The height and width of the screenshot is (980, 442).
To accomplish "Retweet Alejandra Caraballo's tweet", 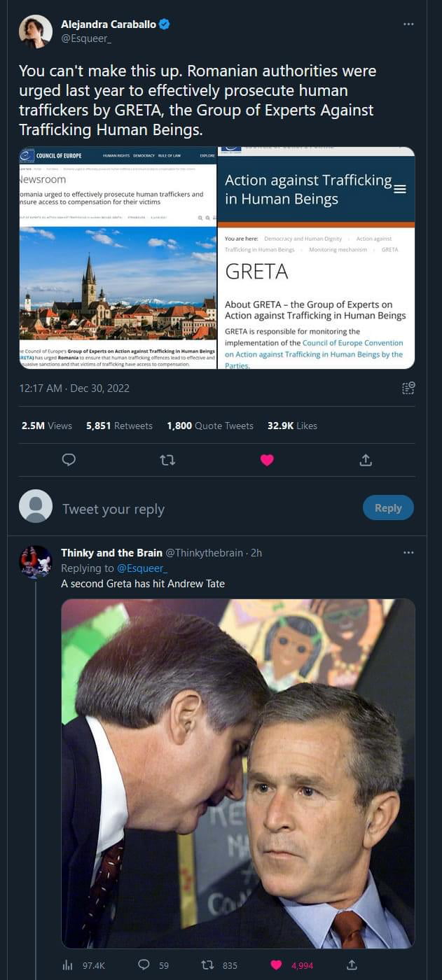I will pos(167,460).
